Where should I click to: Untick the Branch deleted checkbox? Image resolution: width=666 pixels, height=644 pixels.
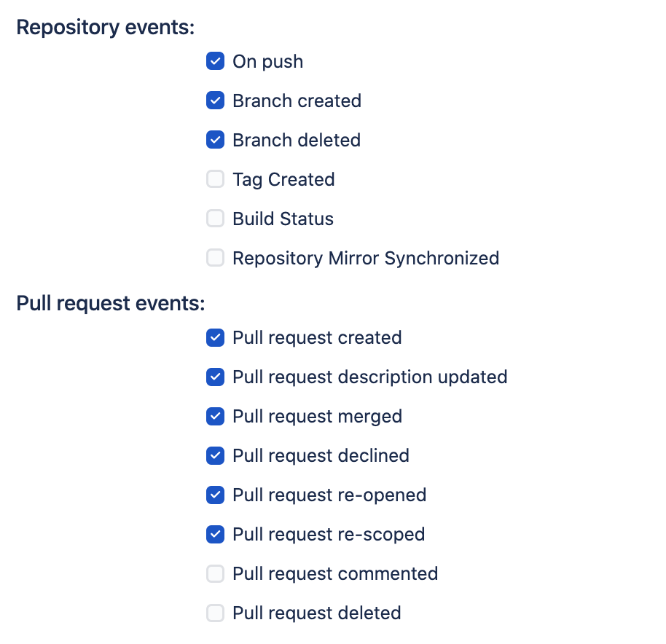click(x=215, y=140)
